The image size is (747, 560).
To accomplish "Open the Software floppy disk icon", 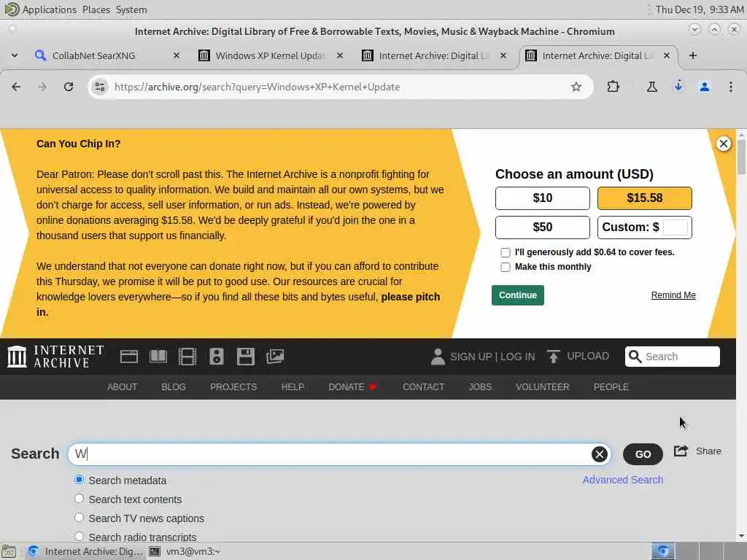I will [x=245, y=356].
